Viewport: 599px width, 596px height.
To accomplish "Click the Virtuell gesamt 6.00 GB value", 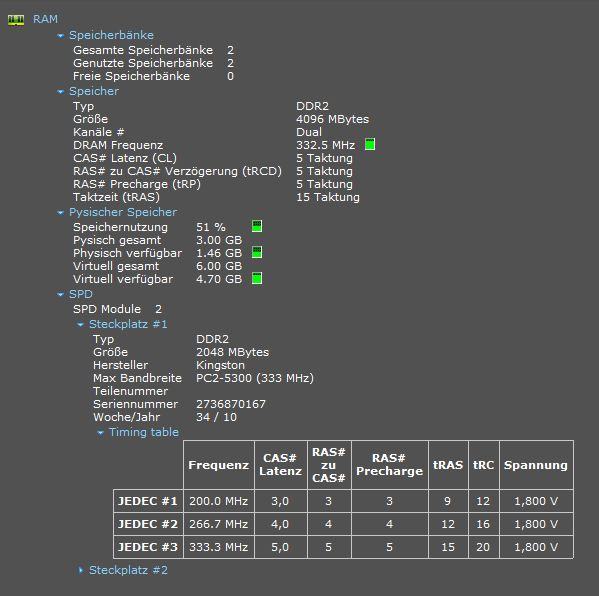I will pyautogui.click(x=219, y=266).
